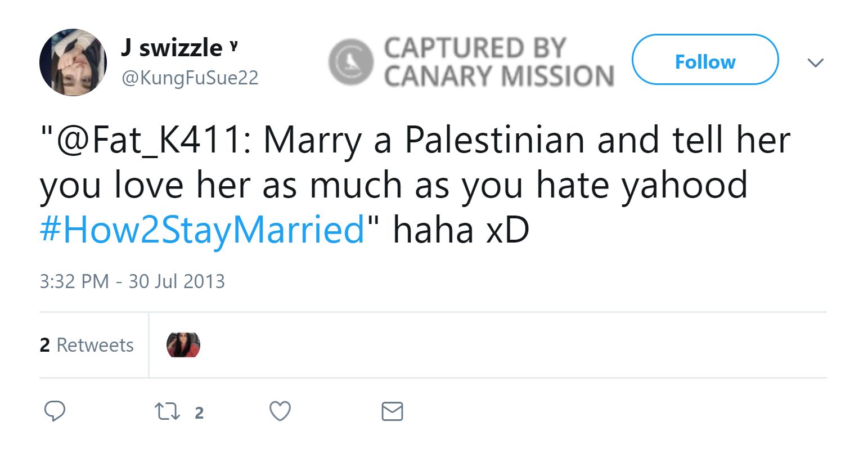Click the 3:32 PM - 30 Jul 2013 timestamp
The height and width of the screenshot is (453, 868).
click(x=132, y=281)
